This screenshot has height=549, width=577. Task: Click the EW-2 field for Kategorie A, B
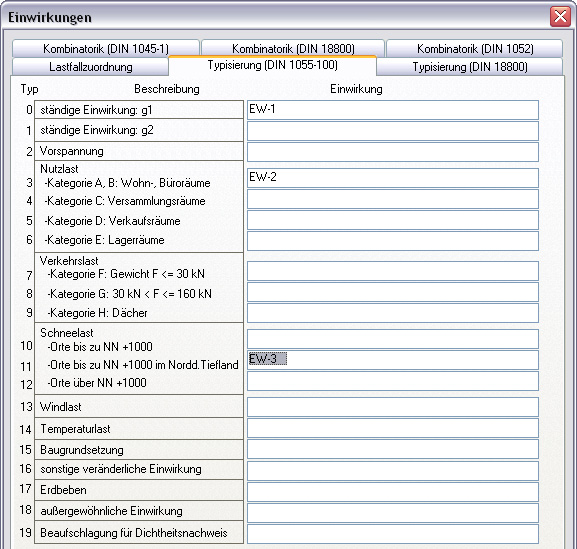click(x=393, y=178)
